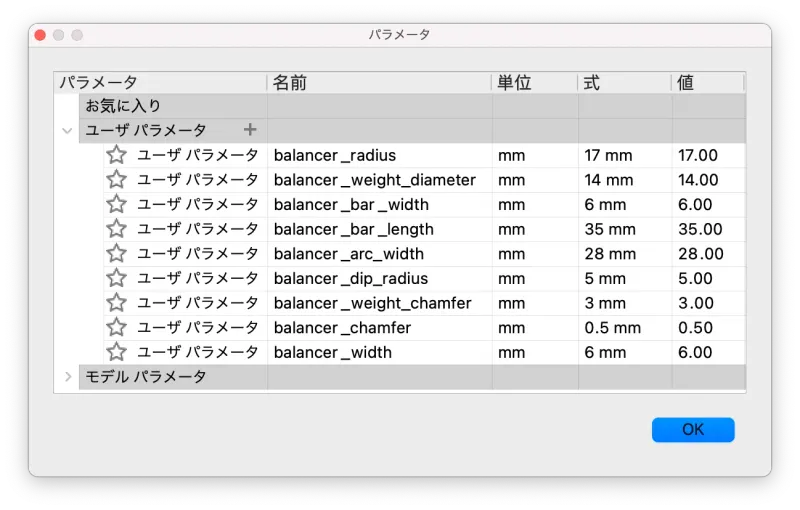
Task: Star the balancer_bar_width parameter
Action: [x=116, y=204]
